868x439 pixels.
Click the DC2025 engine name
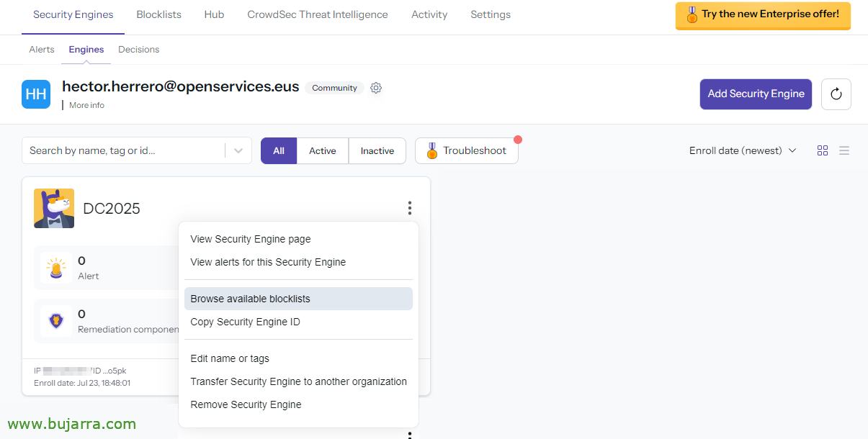112,209
